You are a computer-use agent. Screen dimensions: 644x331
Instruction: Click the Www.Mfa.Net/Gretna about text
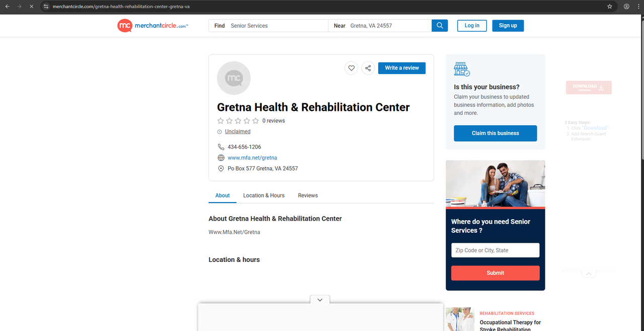tap(234, 232)
